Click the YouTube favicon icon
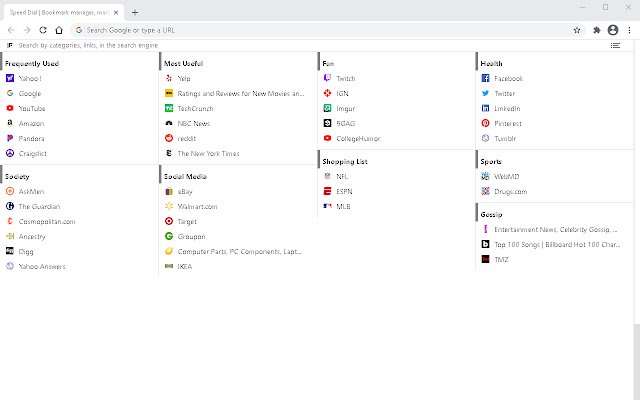 pos(10,108)
